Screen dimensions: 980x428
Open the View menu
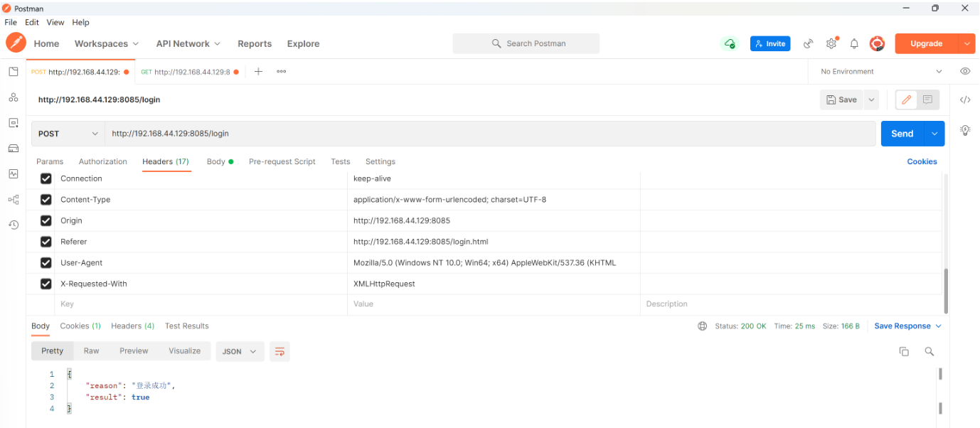point(55,23)
